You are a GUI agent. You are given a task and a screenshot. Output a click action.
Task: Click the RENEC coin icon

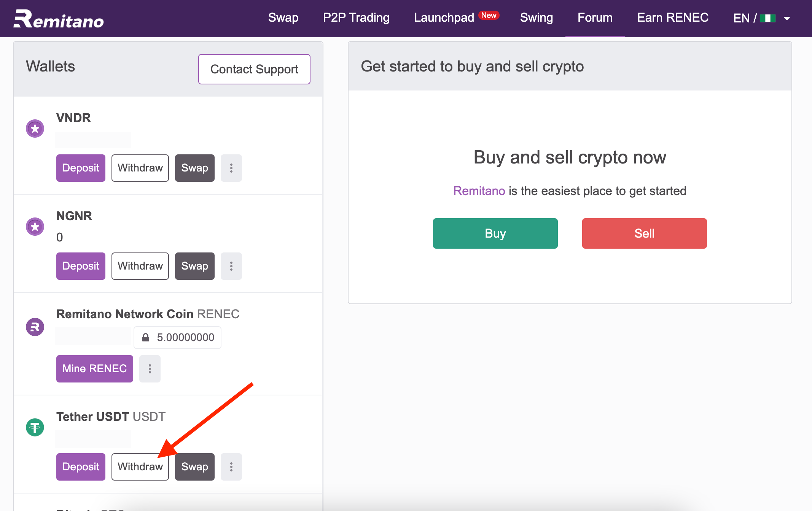[35, 327]
